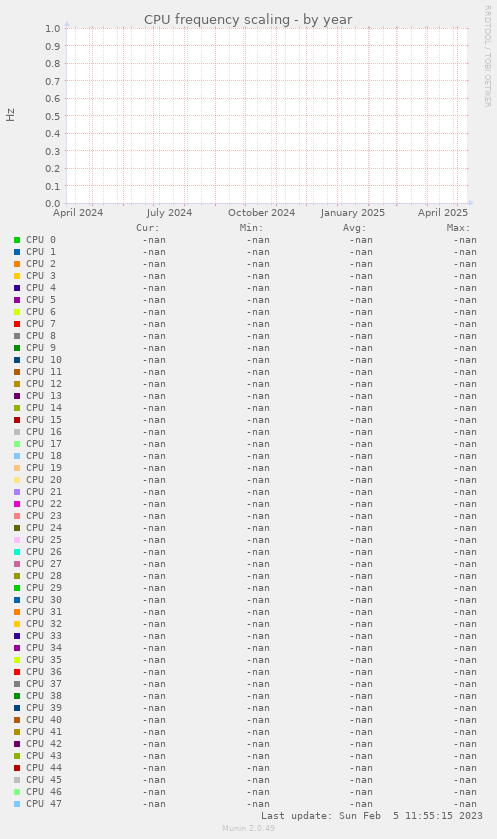Click the CPU 30 legend label
Image resolution: width=497 pixels, height=839 pixels.
click(44, 600)
